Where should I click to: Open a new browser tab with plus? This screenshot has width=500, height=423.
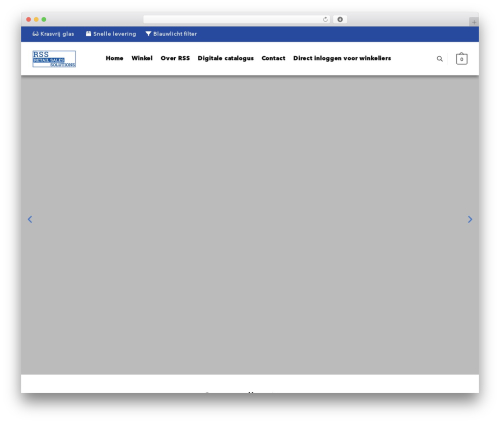pyautogui.click(x=474, y=22)
